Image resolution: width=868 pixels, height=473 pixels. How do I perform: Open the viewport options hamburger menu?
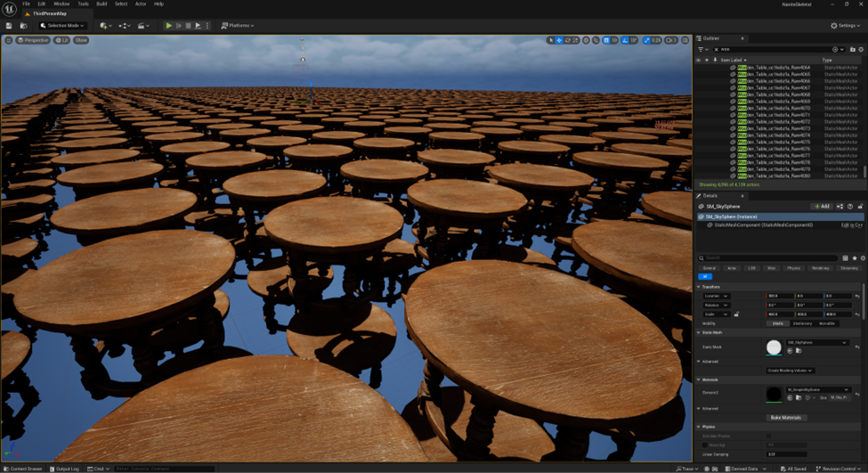pos(8,40)
